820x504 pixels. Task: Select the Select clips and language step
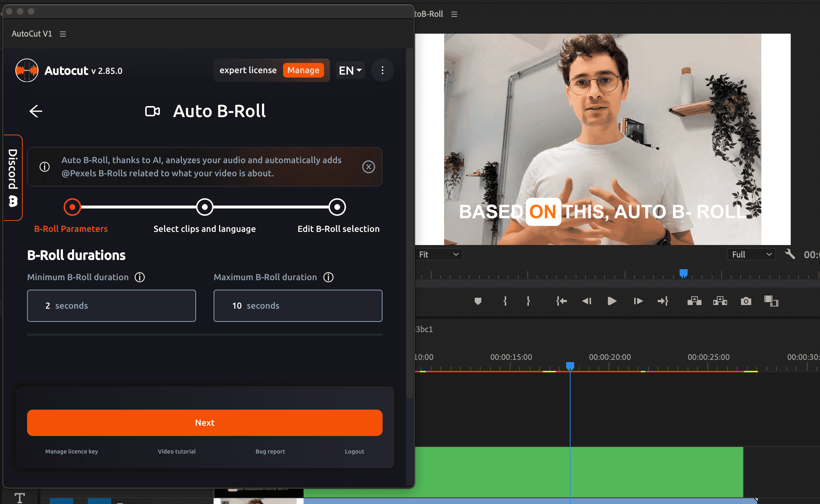tap(205, 207)
